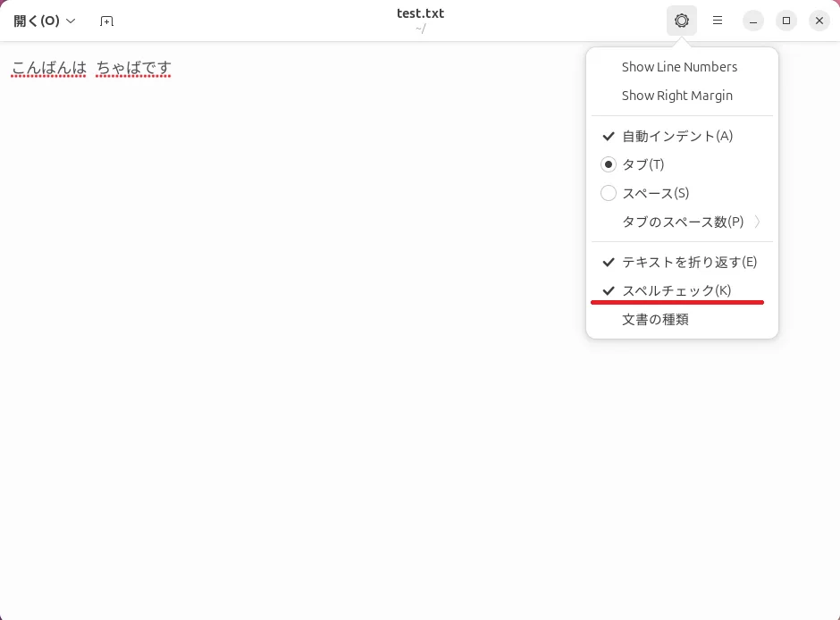Expand the recent files arrow beside 開く(O)
The height and width of the screenshot is (620, 840).
pos(71,21)
